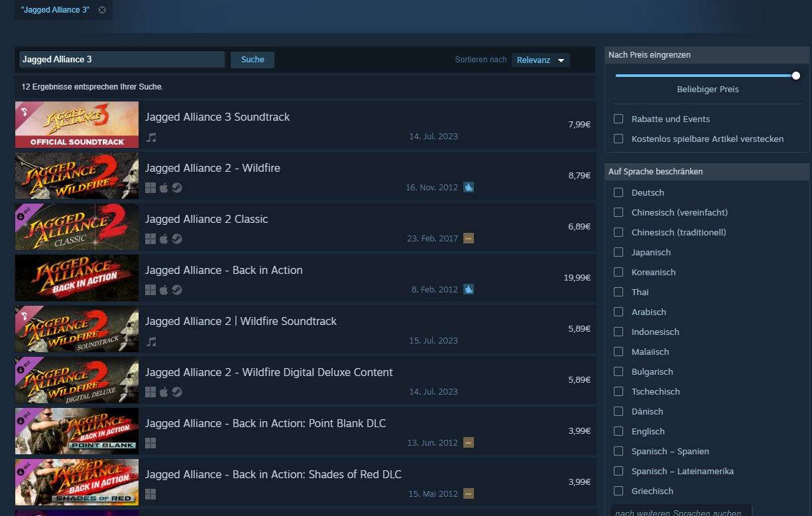This screenshot has height=516, width=812.
Task: Enable the Thai language filter
Action: (x=618, y=292)
